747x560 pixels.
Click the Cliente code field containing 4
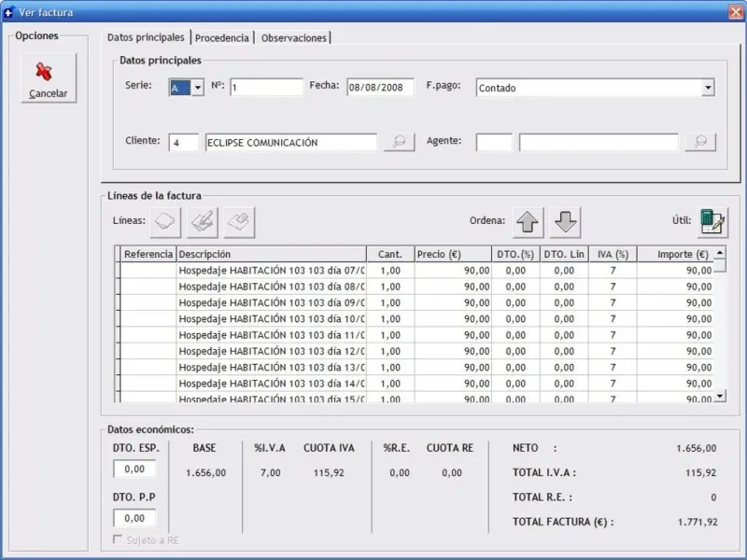183,143
